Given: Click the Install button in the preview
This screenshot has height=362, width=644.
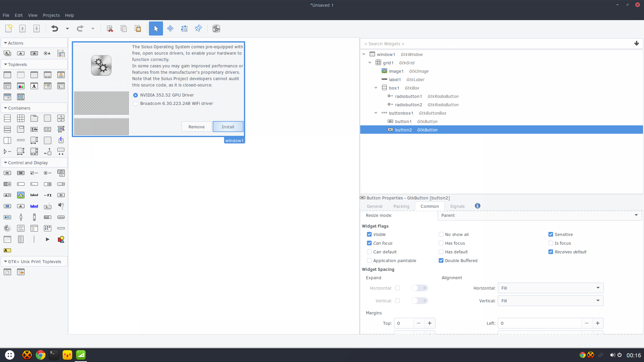Looking at the screenshot, I should coord(228,127).
